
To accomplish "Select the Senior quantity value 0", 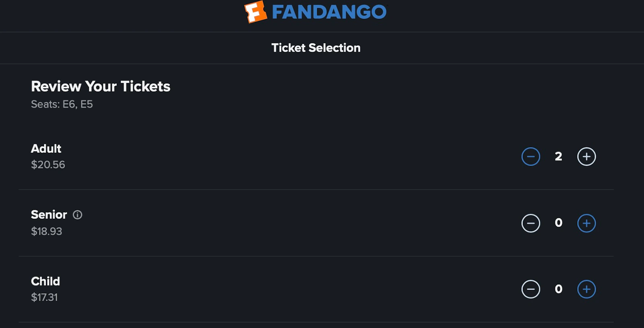I will point(558,222).
